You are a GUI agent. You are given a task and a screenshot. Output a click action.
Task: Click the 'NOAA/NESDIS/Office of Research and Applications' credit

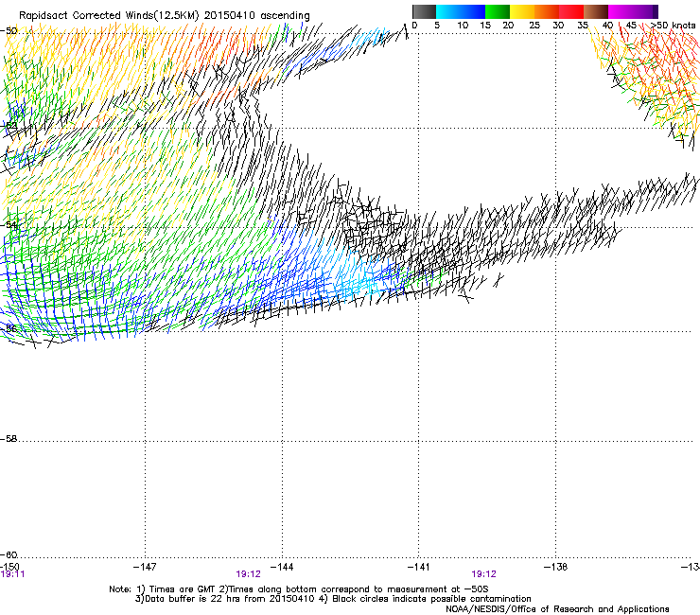[x=557, y=609]
